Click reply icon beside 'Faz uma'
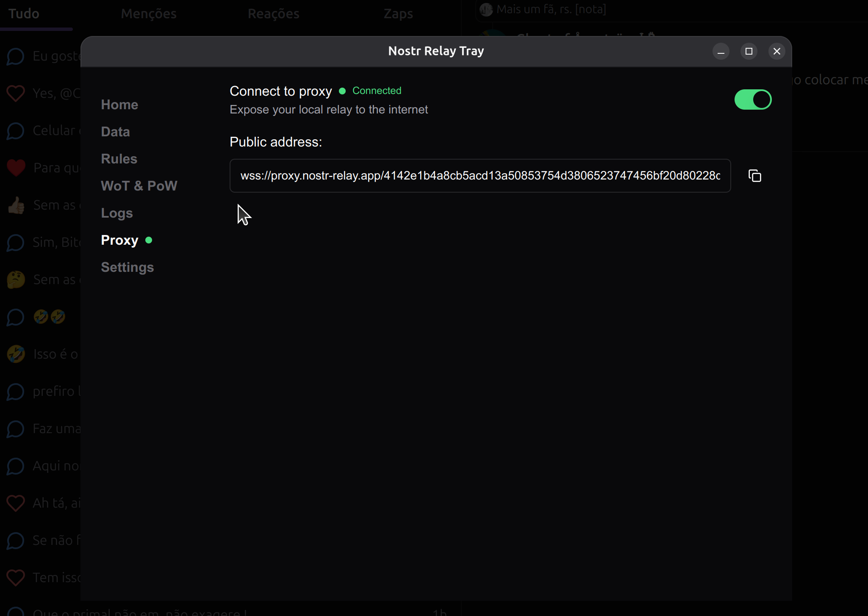Screen dimensions: 868x616 [x=16, y=429]
